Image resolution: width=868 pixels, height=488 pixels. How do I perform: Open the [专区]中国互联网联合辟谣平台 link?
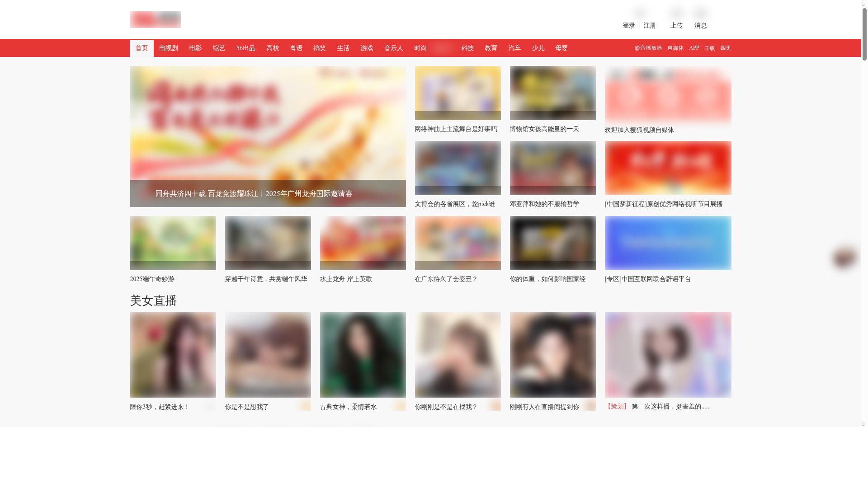coord(648,279)
